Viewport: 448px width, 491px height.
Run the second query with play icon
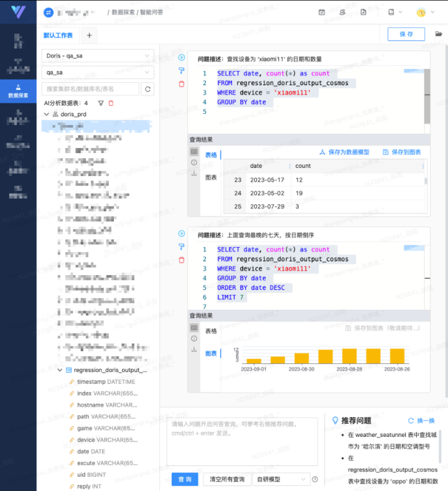(x=182, y=233)
